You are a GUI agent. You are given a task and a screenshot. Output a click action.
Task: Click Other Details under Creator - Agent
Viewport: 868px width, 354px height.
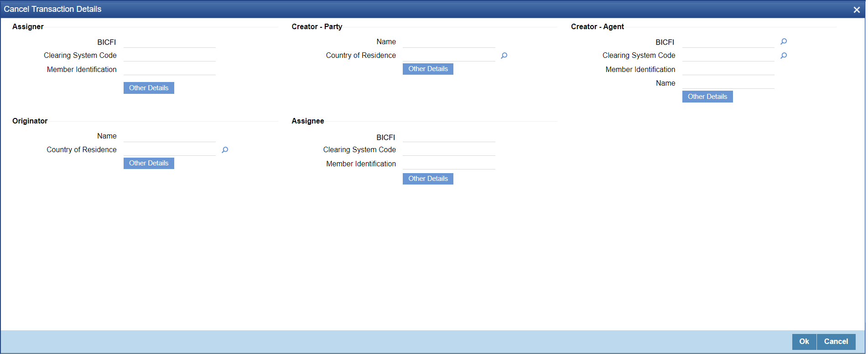(x=707, y=97)
